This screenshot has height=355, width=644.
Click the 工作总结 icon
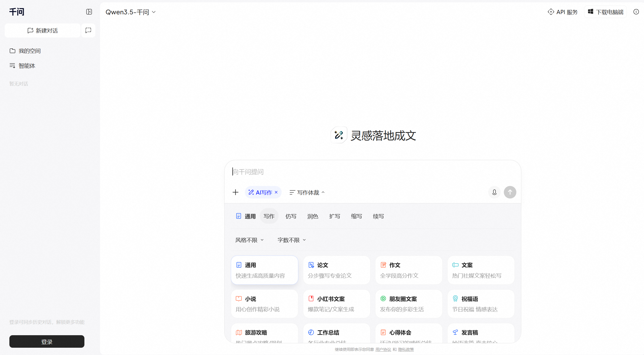[311, 332]
